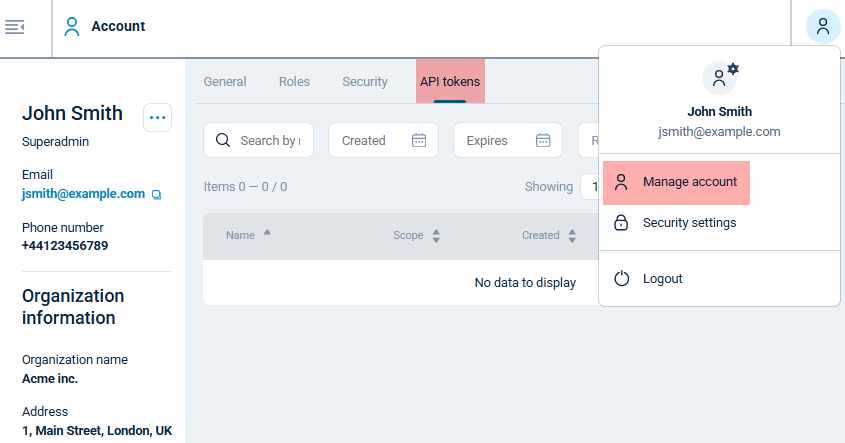Copy email with the icon next to jsmith@example.com
Screen dimensions: 845x443
tap(156, 194)
